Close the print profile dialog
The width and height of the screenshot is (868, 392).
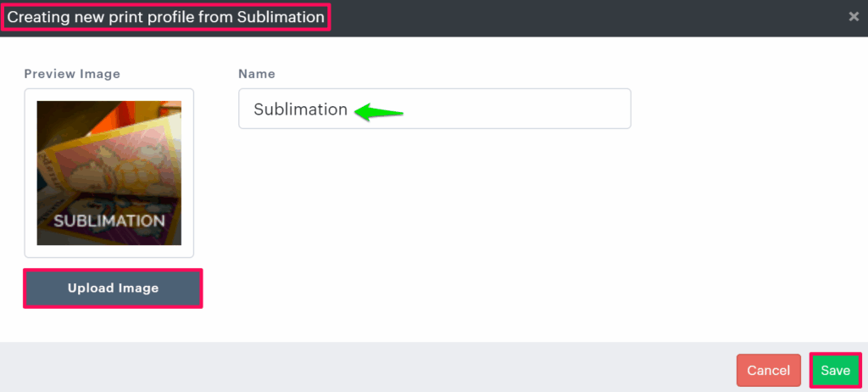pos(854,17)
